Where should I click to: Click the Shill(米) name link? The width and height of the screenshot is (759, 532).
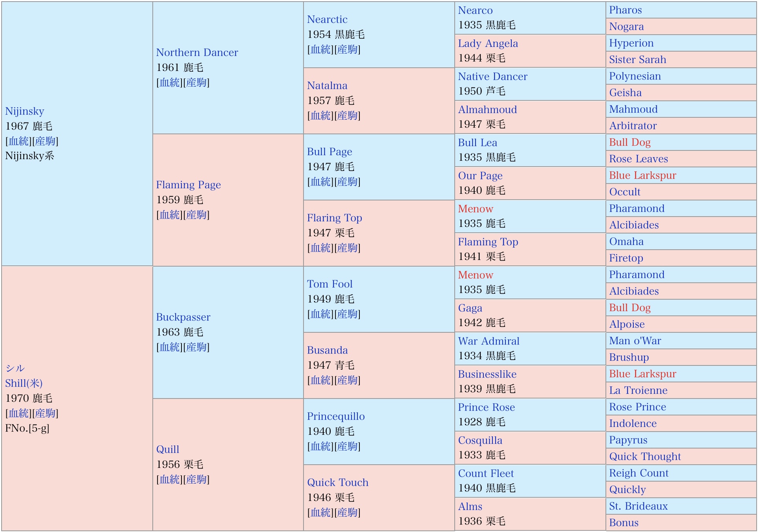(24, 384)
